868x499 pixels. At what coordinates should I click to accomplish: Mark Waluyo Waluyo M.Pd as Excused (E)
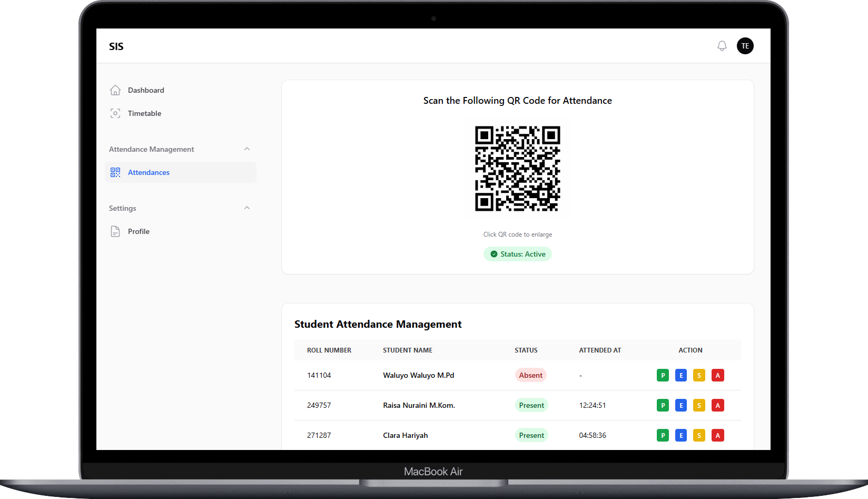point(681,375)
